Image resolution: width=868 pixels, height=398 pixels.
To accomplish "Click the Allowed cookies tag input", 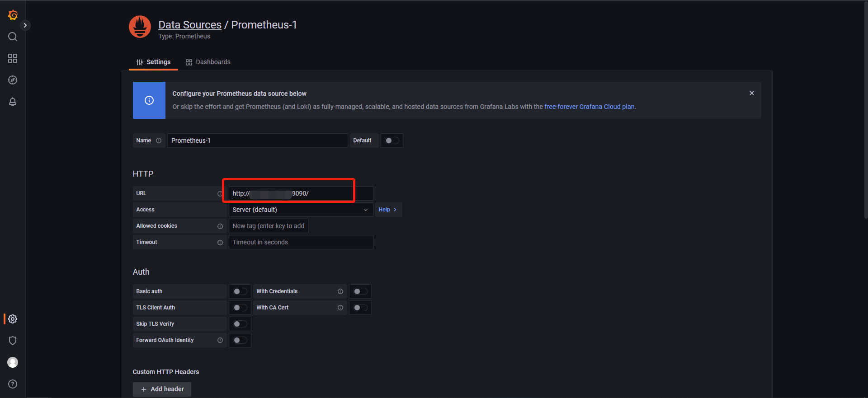I will (x=269, y=226).
